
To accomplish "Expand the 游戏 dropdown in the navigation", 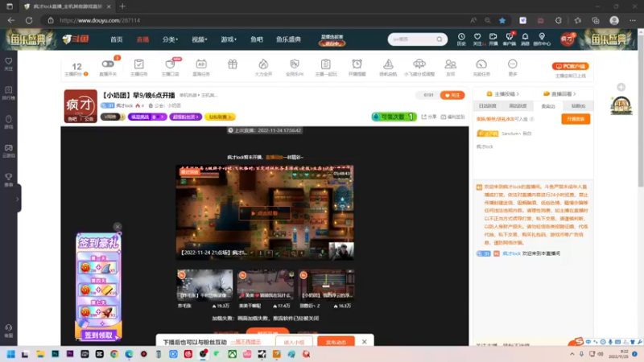I will tap(229, 39).
